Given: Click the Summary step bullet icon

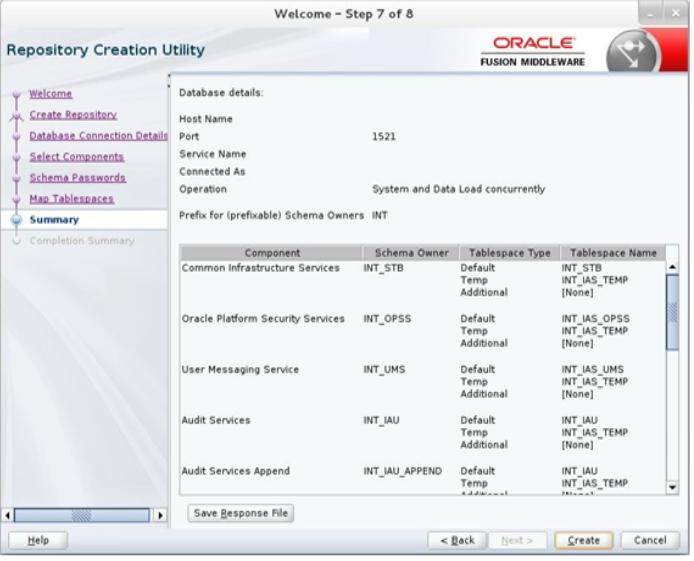Looking at the screenshot, I should click(x=16, y=220).
